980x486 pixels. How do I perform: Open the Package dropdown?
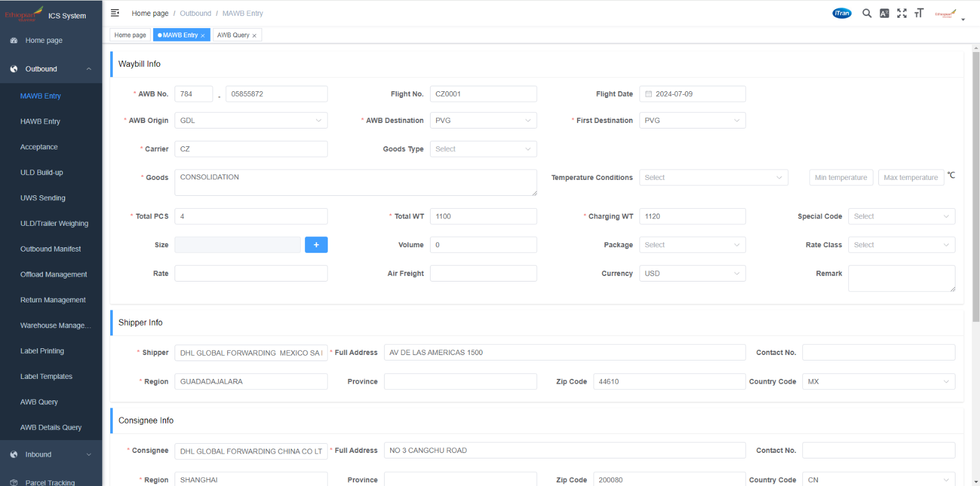[692, 245]
